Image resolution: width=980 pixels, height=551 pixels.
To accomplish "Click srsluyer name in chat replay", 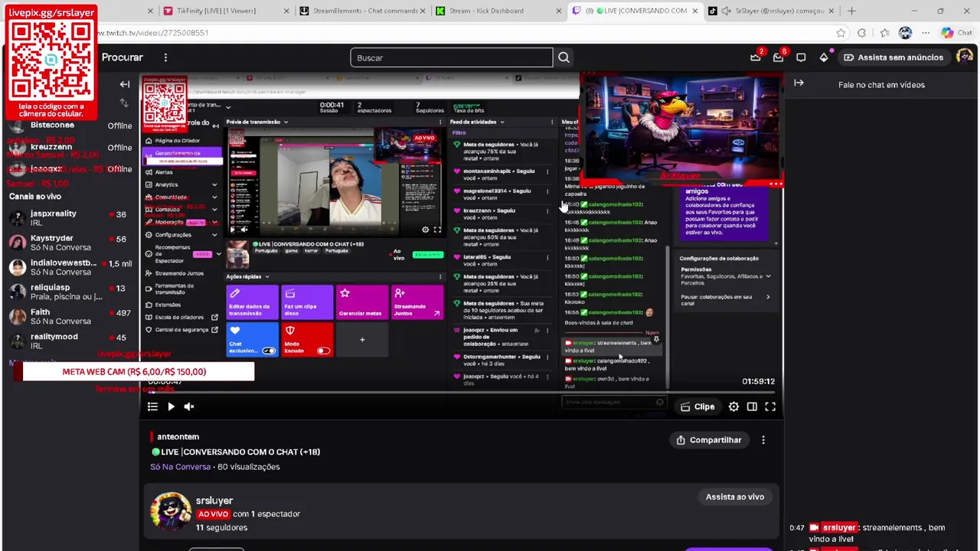I will click(839, 527).
